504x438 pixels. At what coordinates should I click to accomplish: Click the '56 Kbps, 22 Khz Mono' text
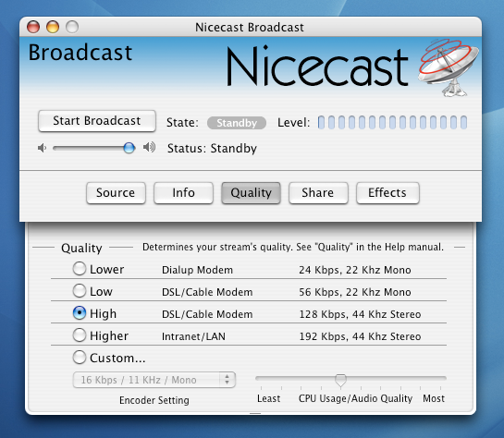pos(355,292)
